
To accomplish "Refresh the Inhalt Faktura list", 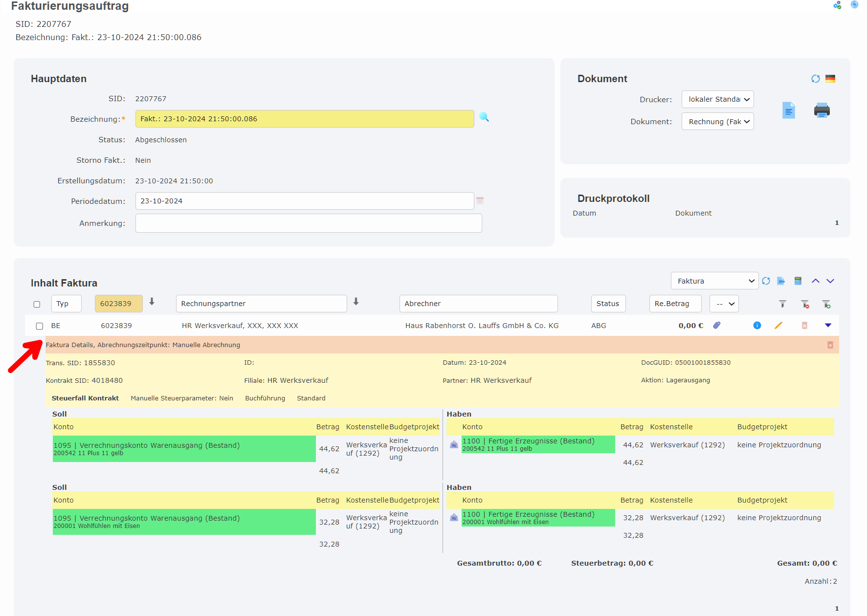I will [766, 281].
